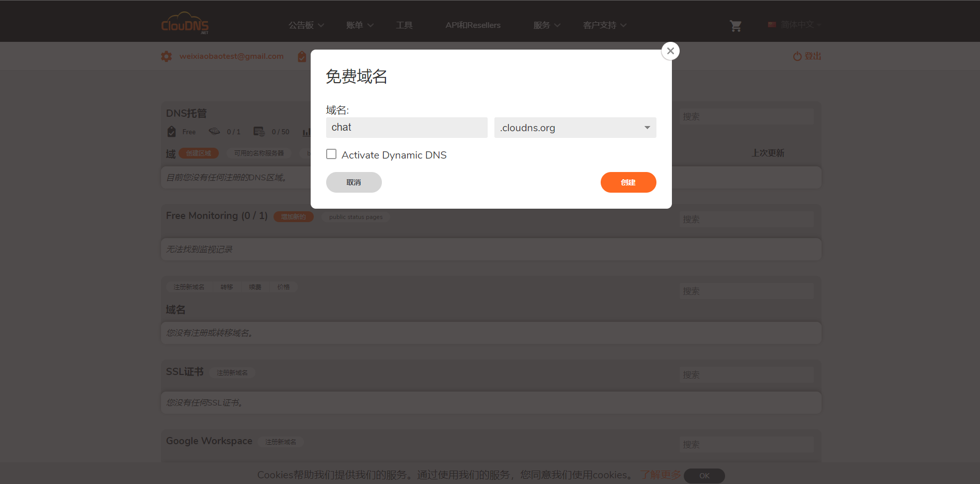
Task: Click the ClouDNS logo
Action: (185, 24)
